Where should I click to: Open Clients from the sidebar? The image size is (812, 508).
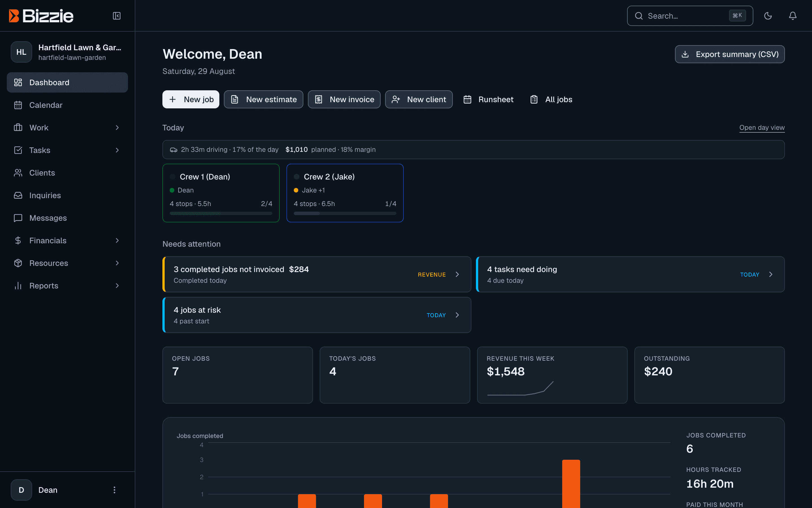tap(67, 173)
